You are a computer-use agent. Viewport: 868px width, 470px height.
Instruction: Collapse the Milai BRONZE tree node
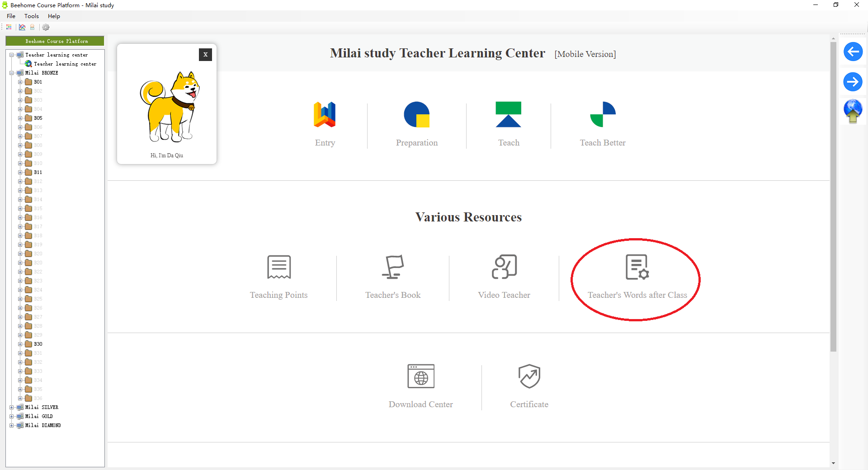[12, 73]
